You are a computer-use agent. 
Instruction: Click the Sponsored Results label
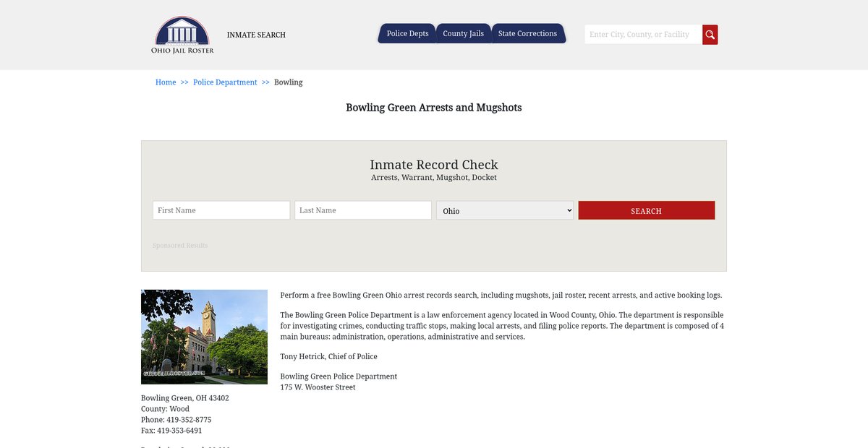tap(180, 246)
